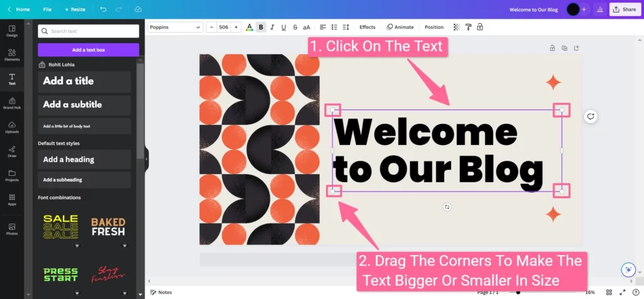This screenshot has width=644, height=299.
Task: Select the SALE SALE SALE font combination
Action: click(61, 227)
